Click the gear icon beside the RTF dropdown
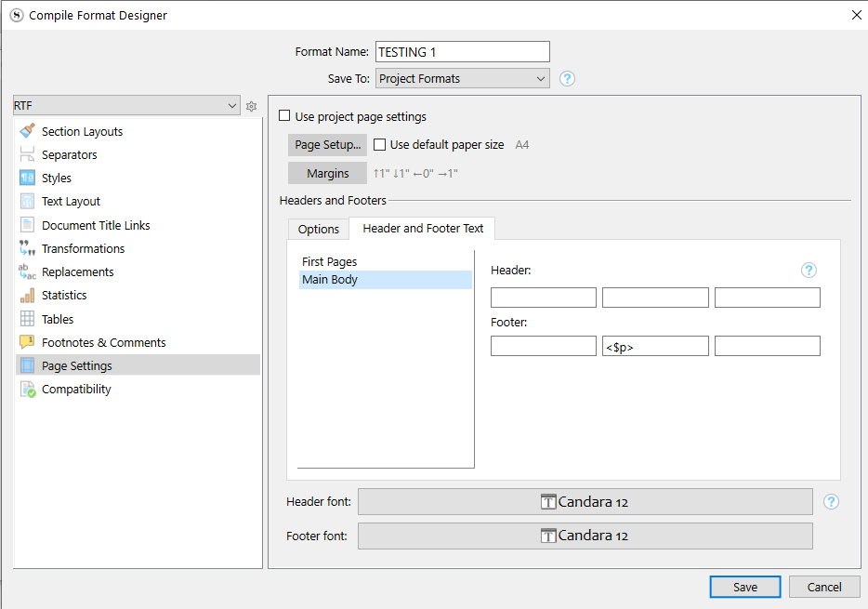 click(x=251, y=107)
